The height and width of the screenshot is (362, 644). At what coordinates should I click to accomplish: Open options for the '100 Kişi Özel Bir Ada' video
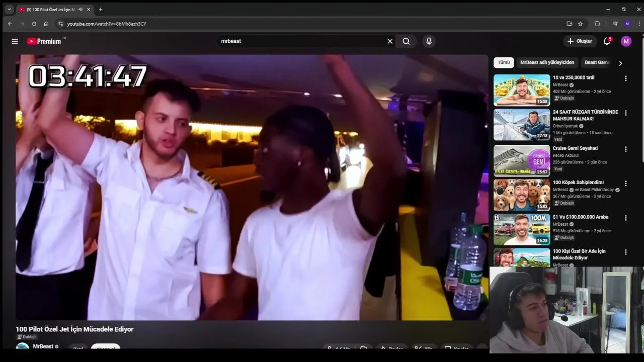pyautogui.click(x=626, y=252)
